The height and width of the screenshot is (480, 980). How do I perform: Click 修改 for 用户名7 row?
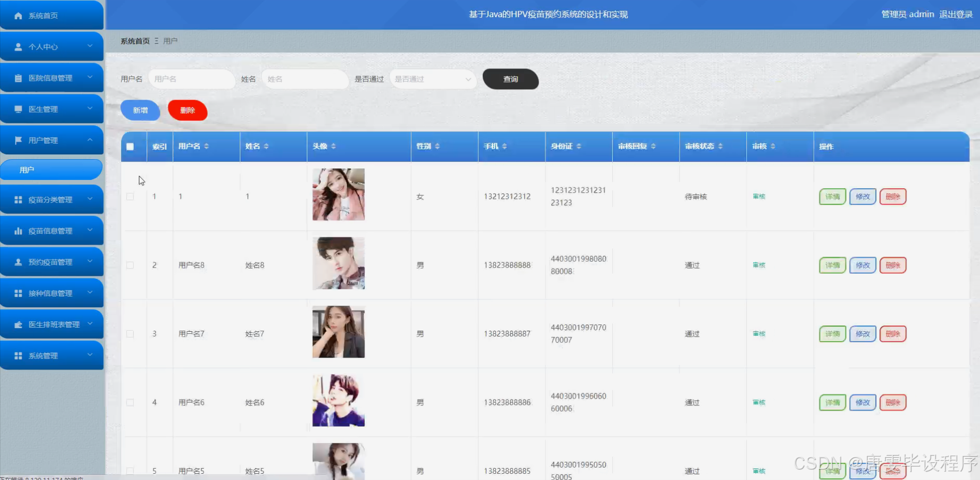click(862, 334)
